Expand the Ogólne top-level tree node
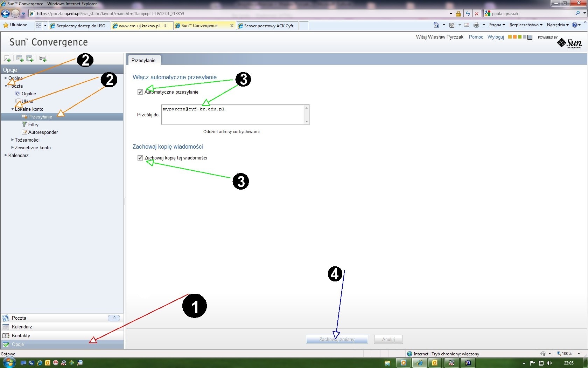The width and height of the screenshot is (588, 368). click(x=6, y=78)
